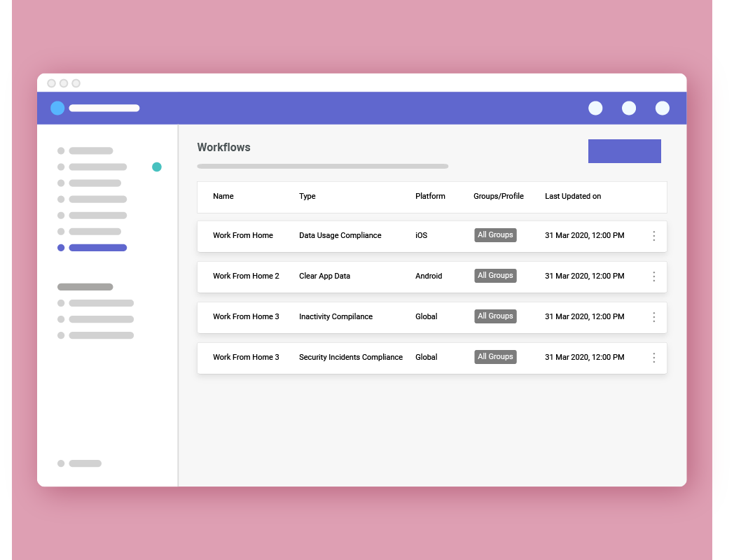
Task: Open the workflow named Work From Home
Action: tap(243, 235)
